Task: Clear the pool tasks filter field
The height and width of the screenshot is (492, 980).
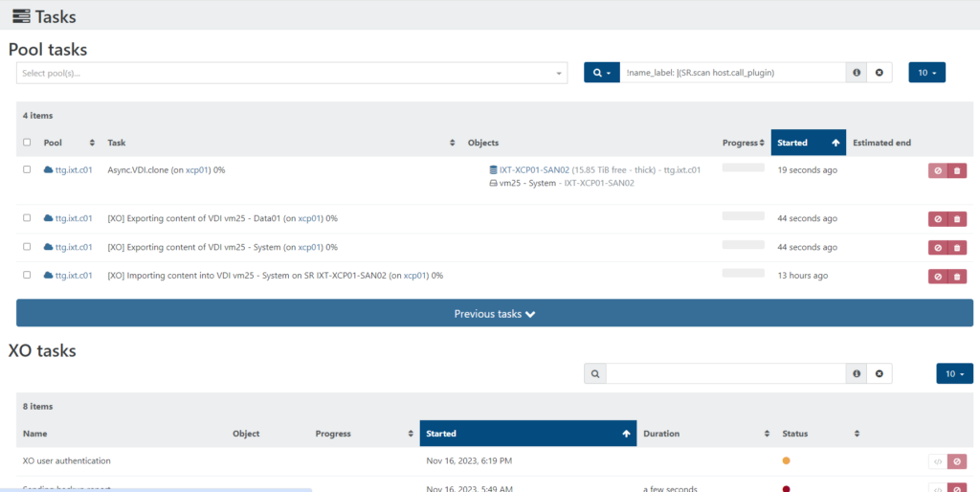Action: pos(880,73)
